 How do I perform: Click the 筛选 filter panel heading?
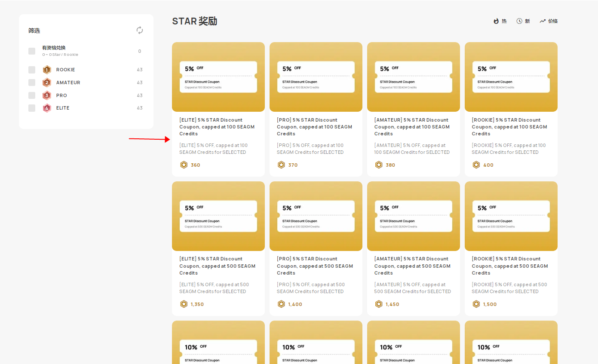click(34, 31)
